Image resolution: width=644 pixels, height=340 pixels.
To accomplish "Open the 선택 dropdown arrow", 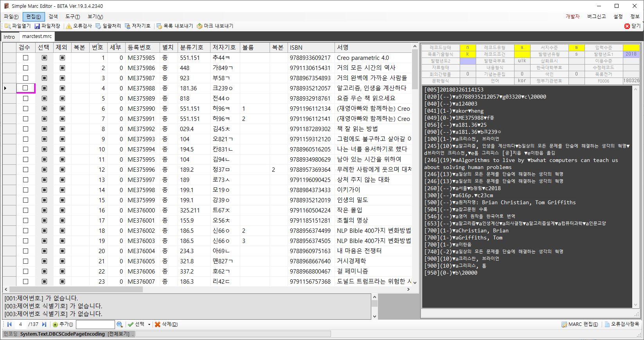I will pyautogui.click(x=149, y=324).
